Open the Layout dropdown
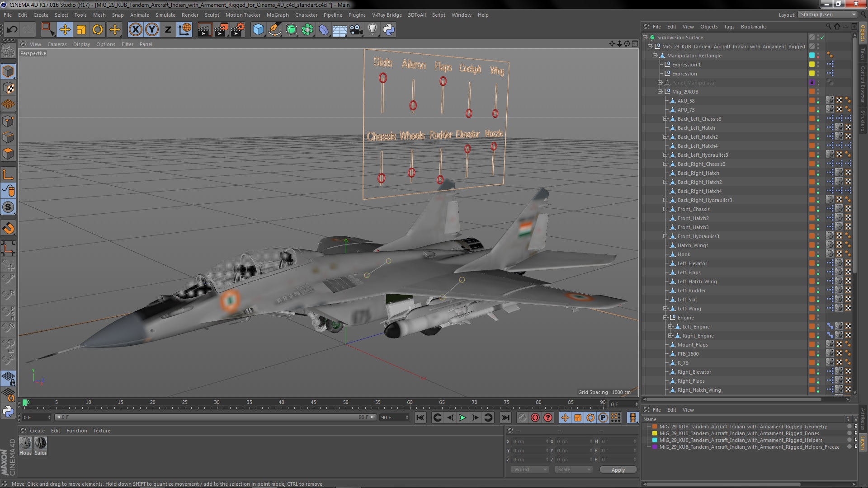 827,14
